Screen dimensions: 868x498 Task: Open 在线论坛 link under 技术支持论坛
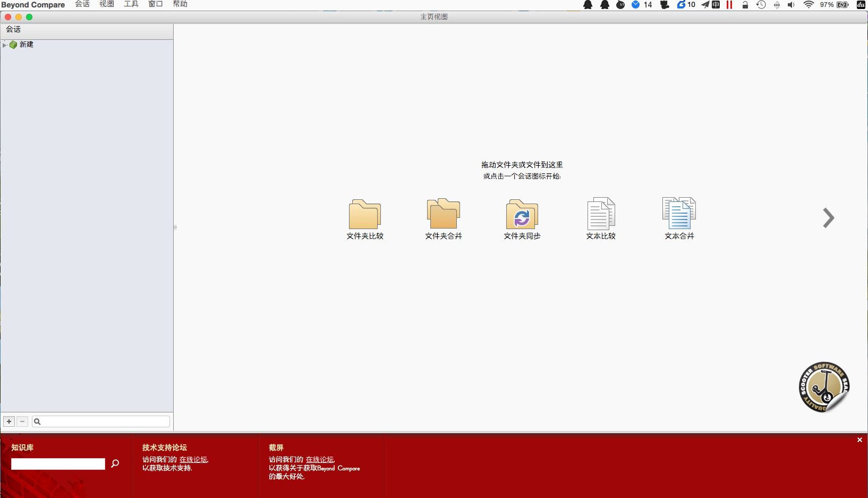click(193, 460)
